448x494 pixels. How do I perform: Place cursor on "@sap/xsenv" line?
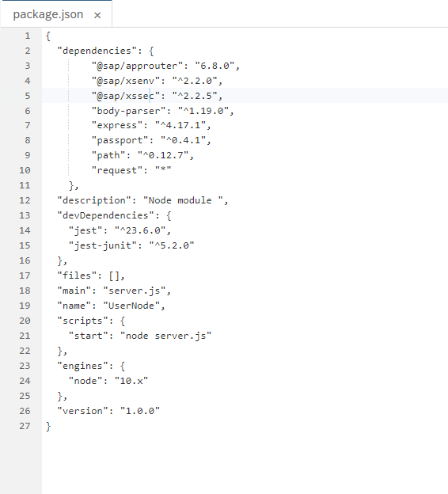(157, 81)
